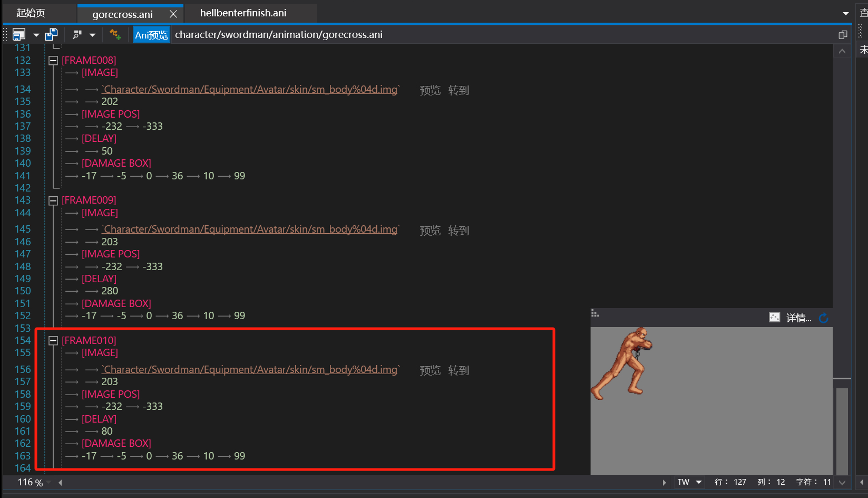This screenshot has width=868, height=498.
Task: Switch to the 起始页 start tab
Action: 31,13
